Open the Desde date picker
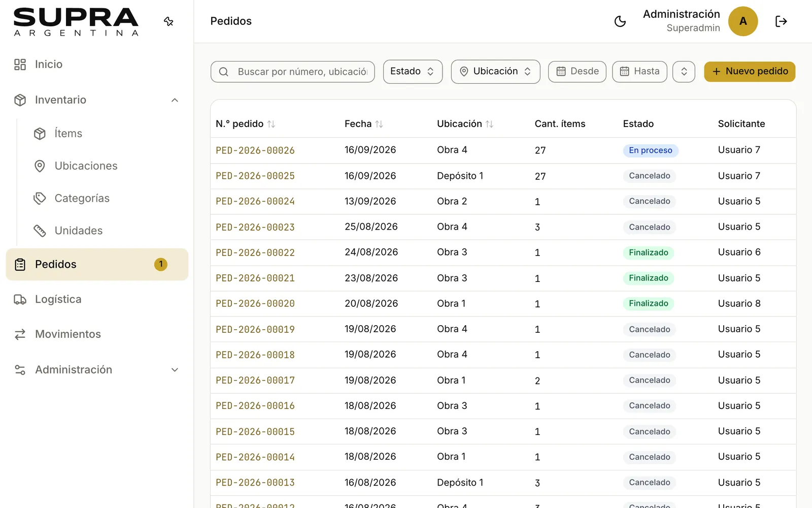 577,72
